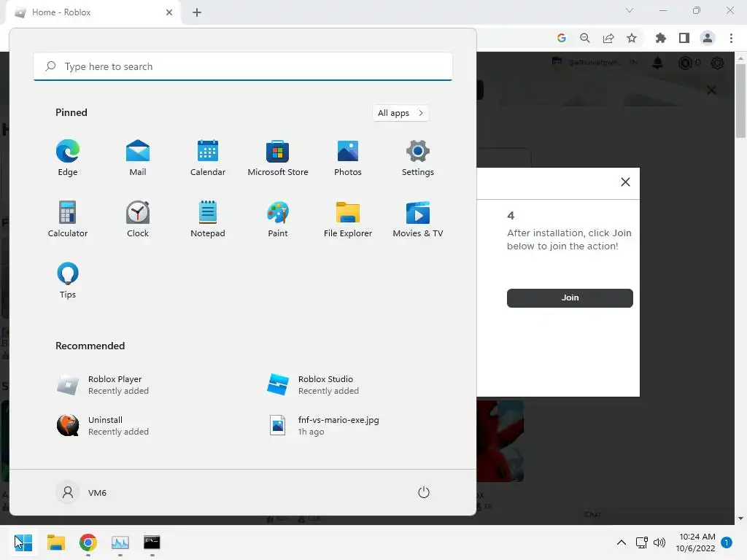Click the Windows Start button on taskbar

[23, 542]
